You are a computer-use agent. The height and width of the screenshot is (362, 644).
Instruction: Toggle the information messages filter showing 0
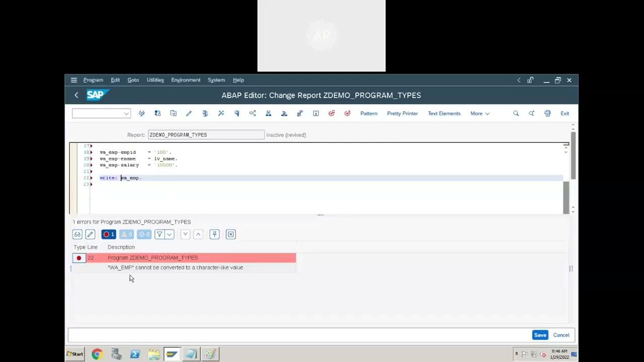tap(144, 234)
